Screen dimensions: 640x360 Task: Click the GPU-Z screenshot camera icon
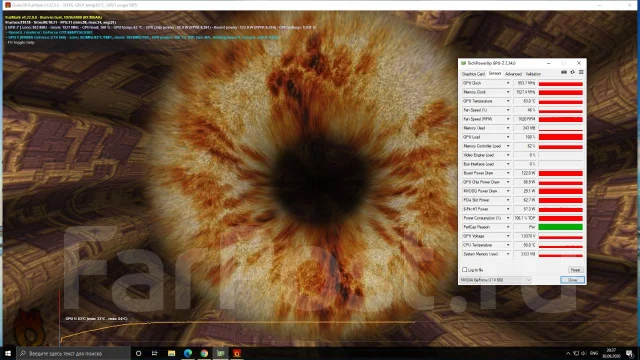(x=564, y=72)
